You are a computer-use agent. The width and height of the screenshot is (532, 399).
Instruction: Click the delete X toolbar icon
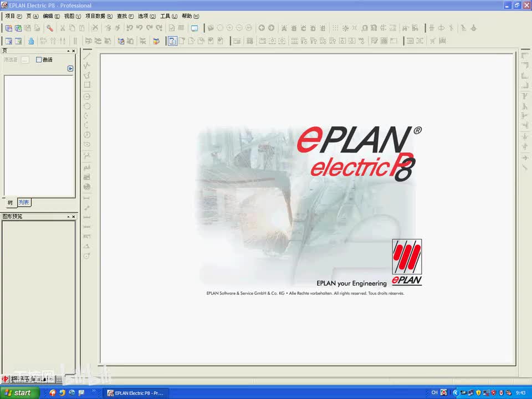pyautogui.click(x=95, y=28)
